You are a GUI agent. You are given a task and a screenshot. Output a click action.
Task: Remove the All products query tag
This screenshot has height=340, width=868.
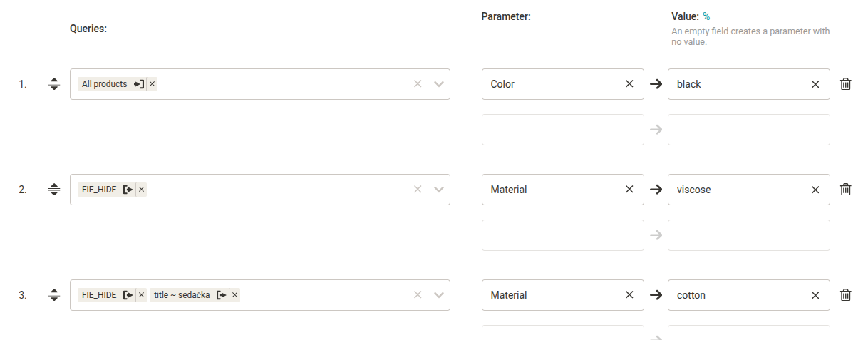(x=153, y=84)
